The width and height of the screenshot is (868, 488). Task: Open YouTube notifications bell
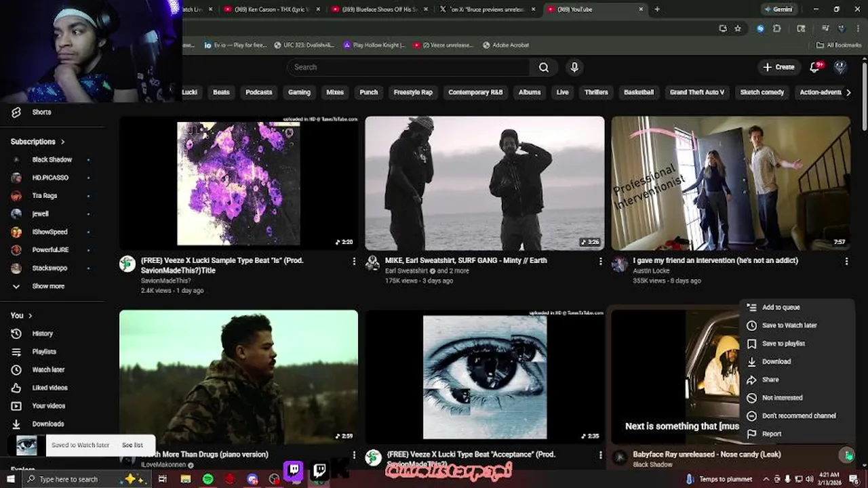[815, 67]
